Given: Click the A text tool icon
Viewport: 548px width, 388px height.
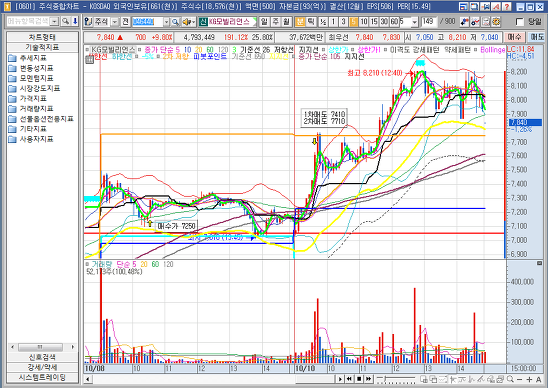Looking at the screenshot, I should click(x=539, y=379).
